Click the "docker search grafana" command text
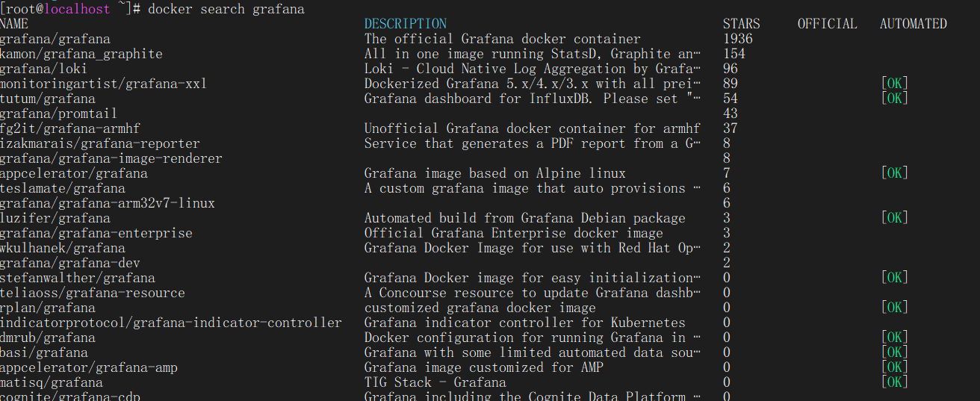Image resolution: width=980 pixels, height=401 pixels. [x=226, y=9]
